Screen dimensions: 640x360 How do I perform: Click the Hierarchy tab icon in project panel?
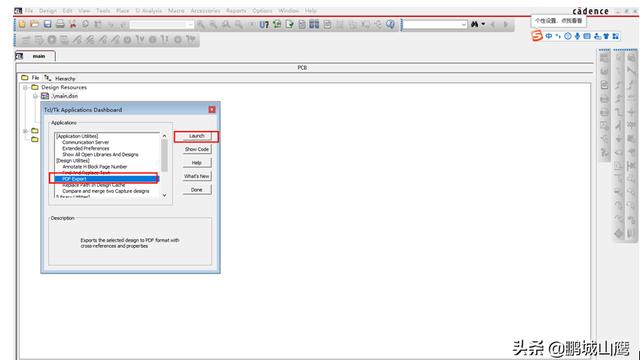48,78
